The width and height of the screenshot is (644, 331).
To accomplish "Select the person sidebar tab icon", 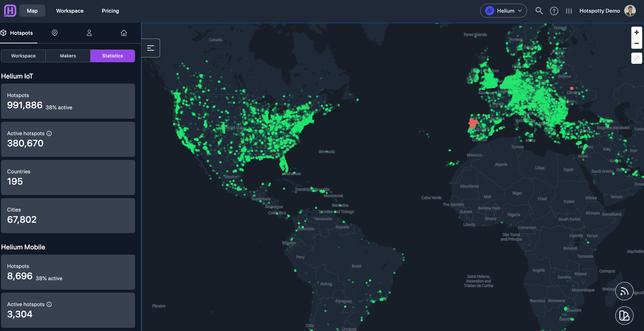I will 89,33.
